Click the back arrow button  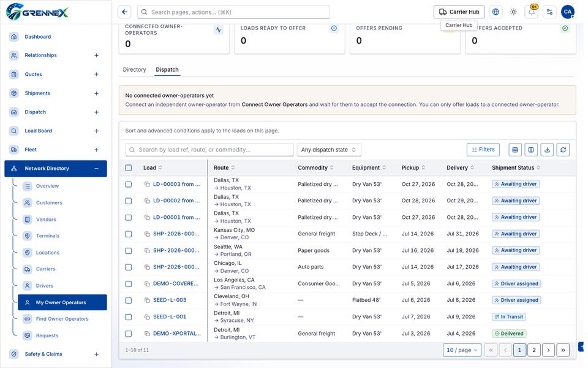coord(124,12)
